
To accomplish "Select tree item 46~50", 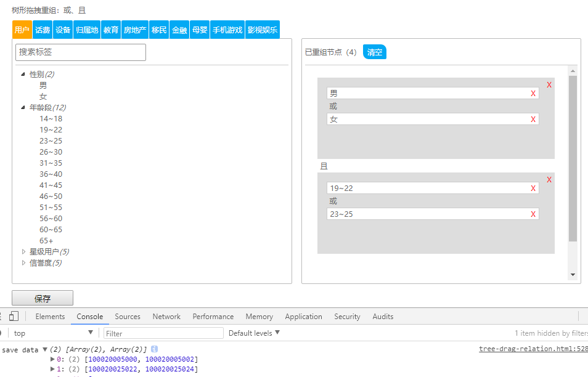I will point(51,197).
